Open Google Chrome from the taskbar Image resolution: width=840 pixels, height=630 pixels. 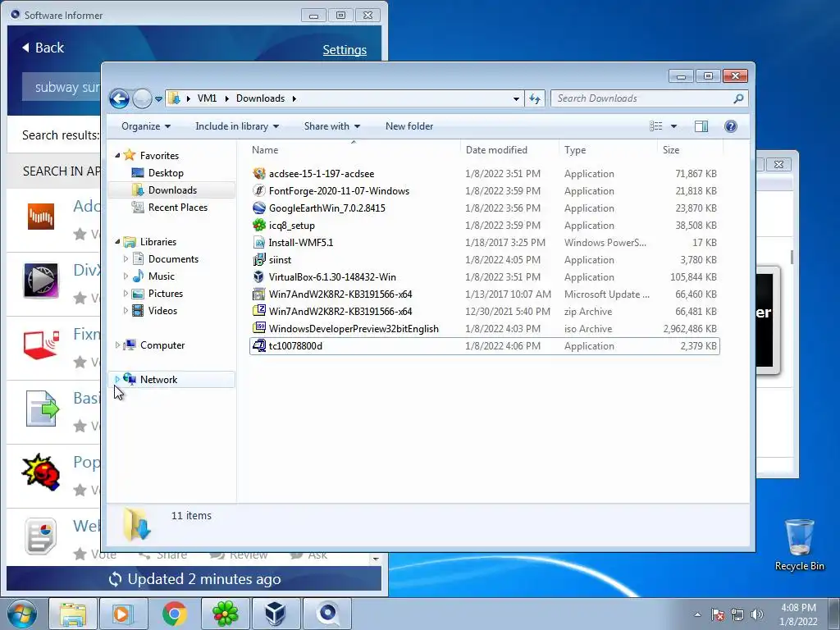pyautogui.click(x=174, y=614)
